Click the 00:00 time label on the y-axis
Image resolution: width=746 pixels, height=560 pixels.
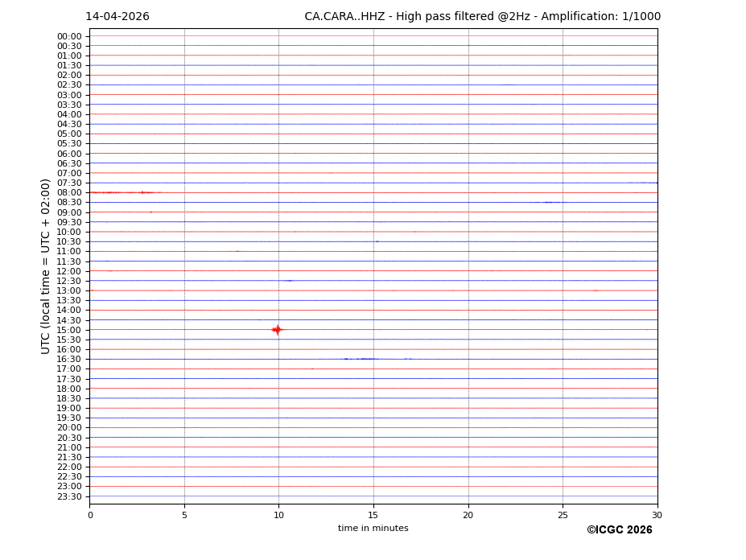(69, 36)
